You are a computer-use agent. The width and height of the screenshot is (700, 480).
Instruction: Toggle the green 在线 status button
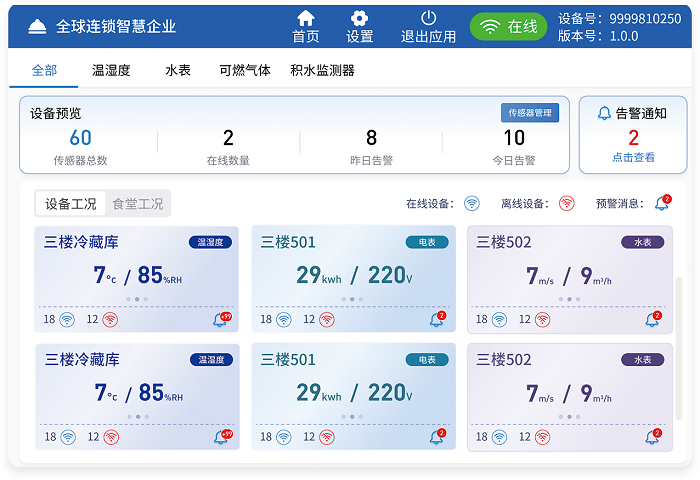pyautogui.click(x=510, y=27)
